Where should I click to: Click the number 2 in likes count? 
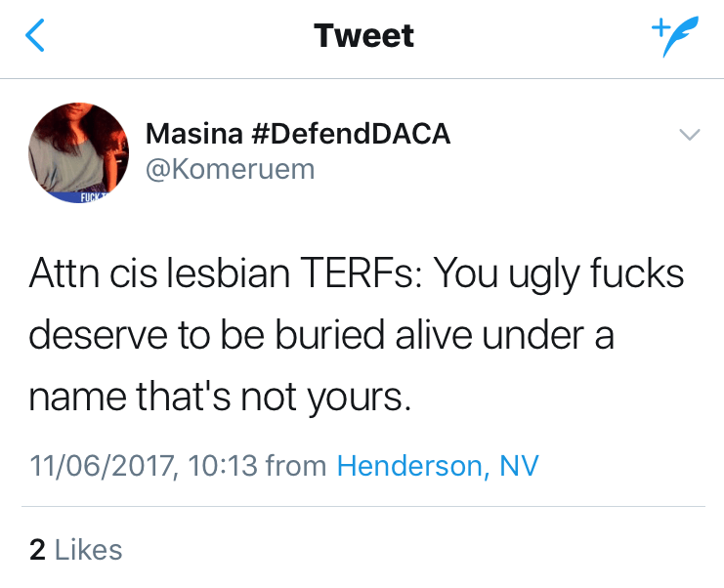coord(38,549)
